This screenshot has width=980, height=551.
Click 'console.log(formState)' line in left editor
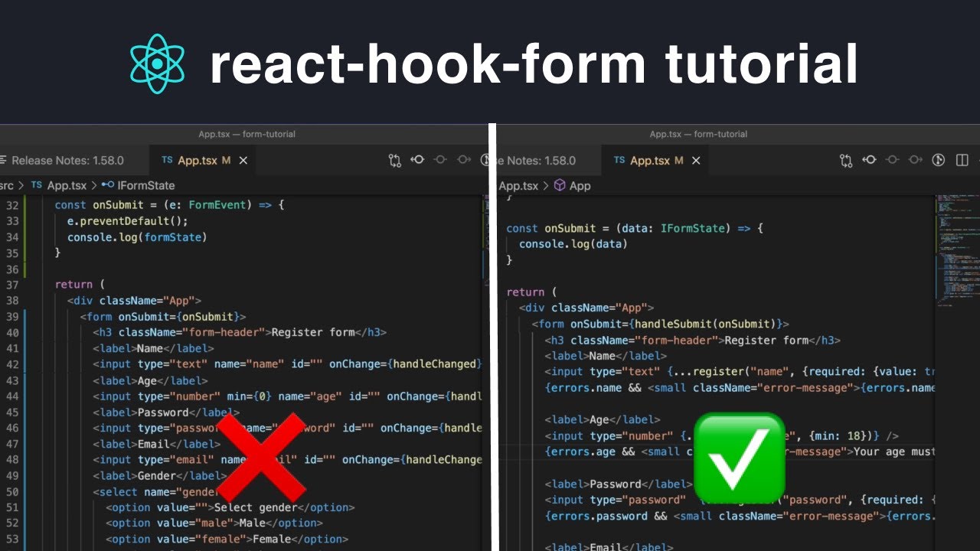[x=137, y=237]
